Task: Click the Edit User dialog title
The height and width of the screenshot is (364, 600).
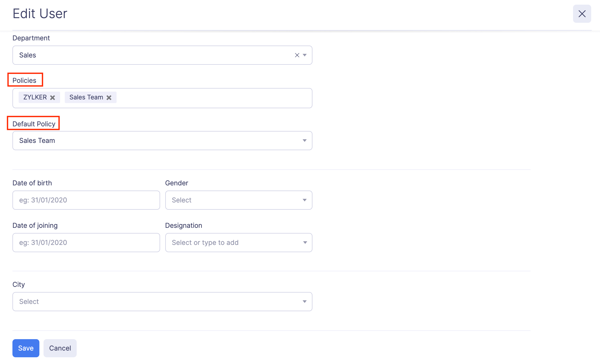Action: tap(40, 13)
